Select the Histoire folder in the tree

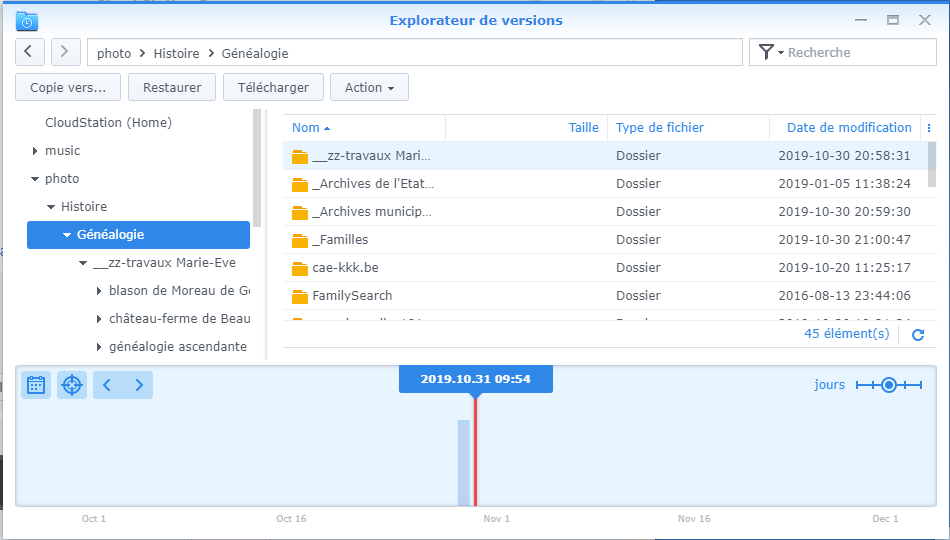click(84, 207)
